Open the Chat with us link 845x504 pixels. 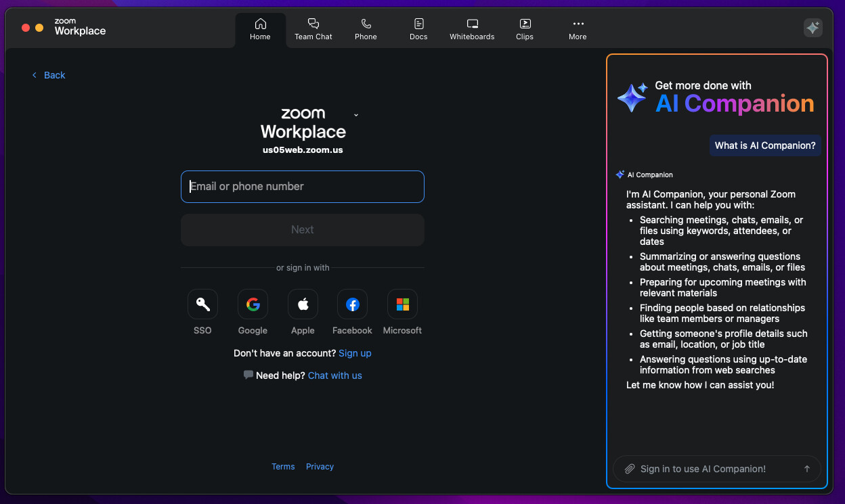(334, 375)
